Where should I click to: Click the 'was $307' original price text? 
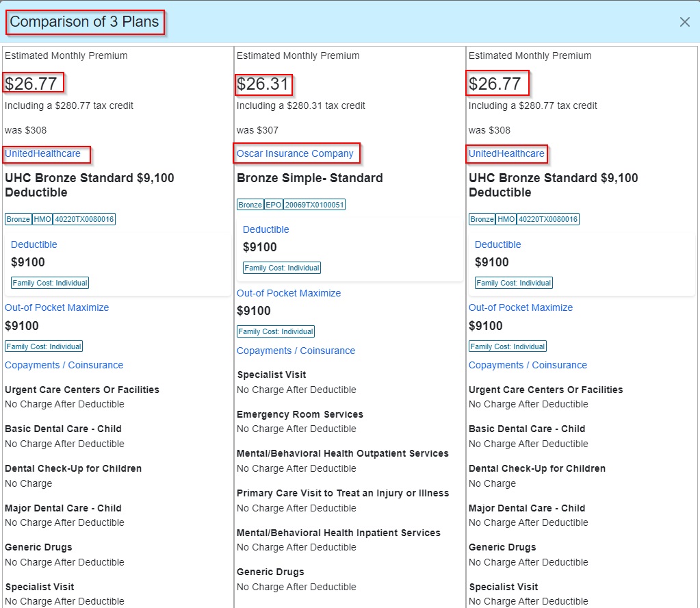click(x=257, y=131)
